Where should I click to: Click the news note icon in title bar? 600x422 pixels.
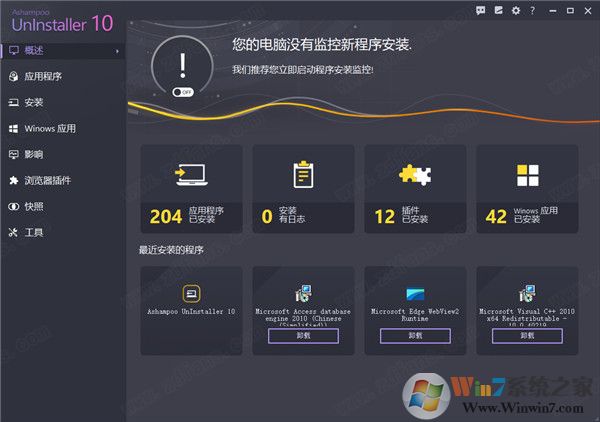[498, 10]
